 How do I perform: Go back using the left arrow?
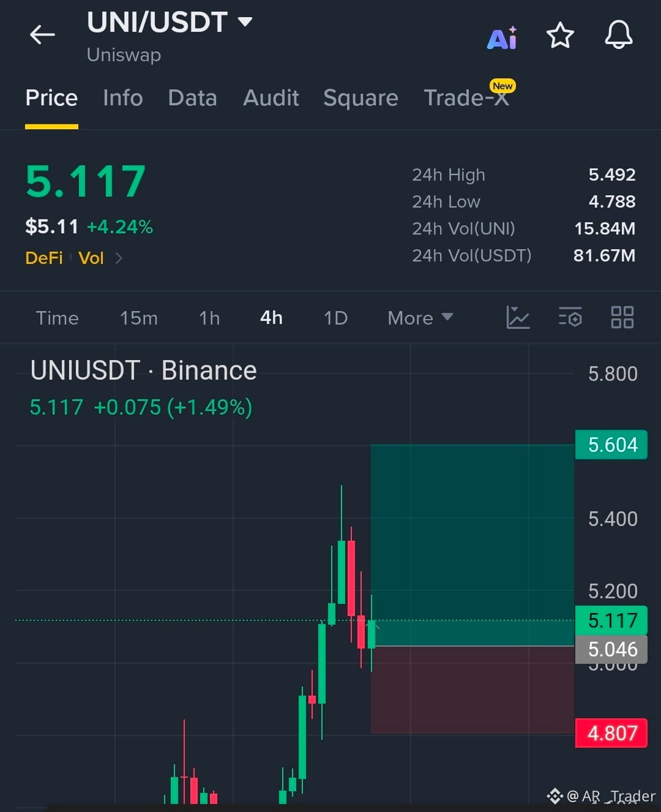(42, 35)
